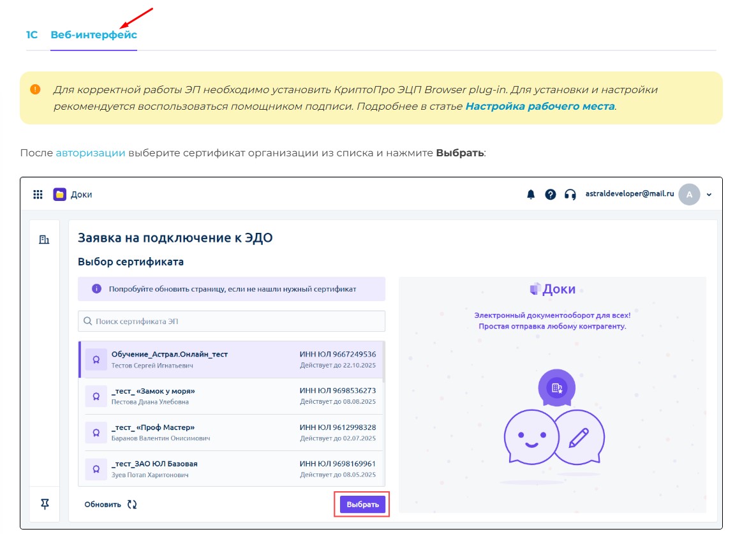Open notifications bell icon

click(x=531, y=194)
